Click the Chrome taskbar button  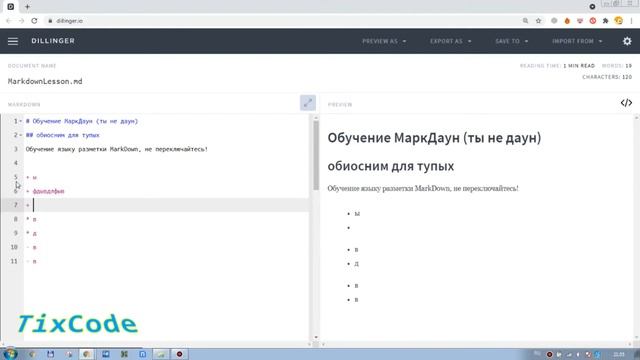pos(87,354)
